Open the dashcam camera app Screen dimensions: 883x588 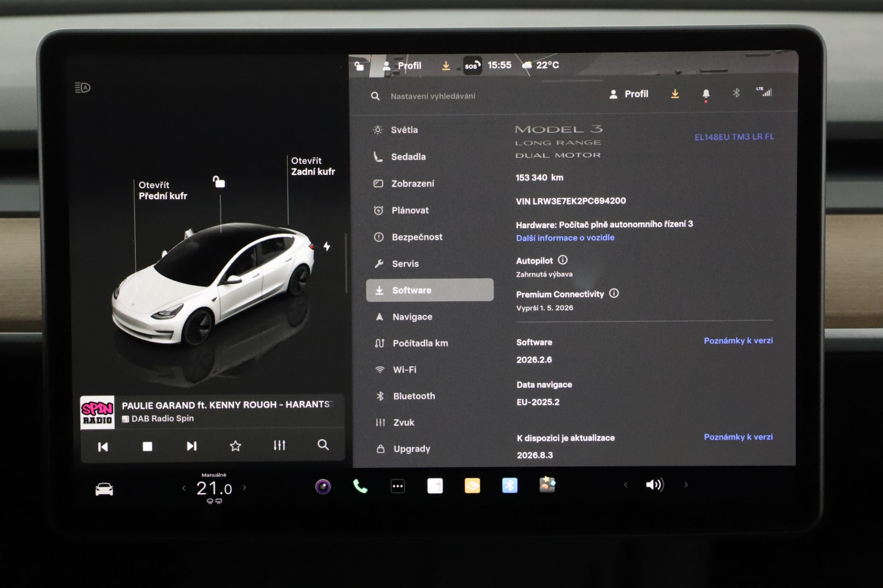[x=323, y=487]
